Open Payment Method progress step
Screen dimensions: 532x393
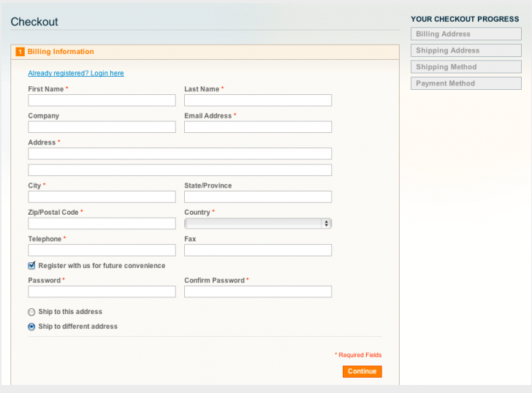pyautogui.click(x=465, y=83)
